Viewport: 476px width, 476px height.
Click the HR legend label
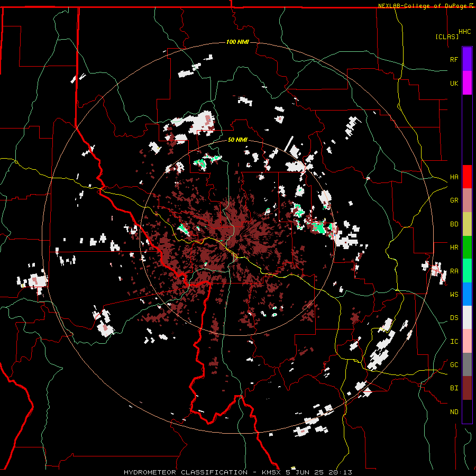point(454,248)
